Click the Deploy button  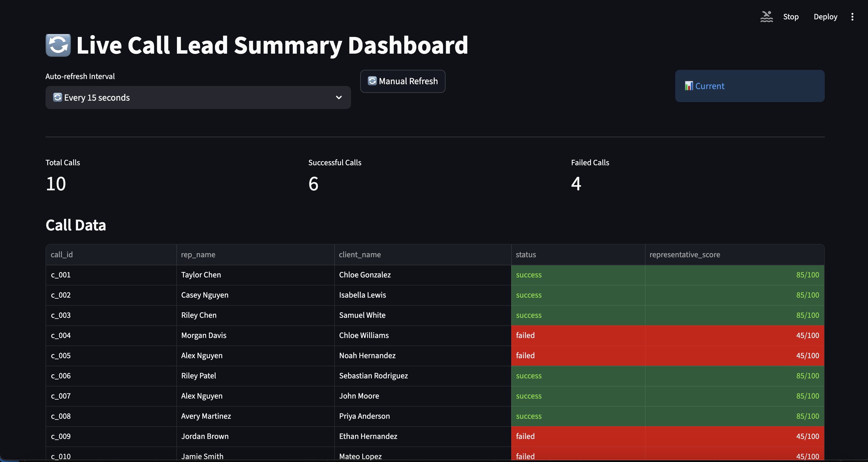click(x=825, y=16)
